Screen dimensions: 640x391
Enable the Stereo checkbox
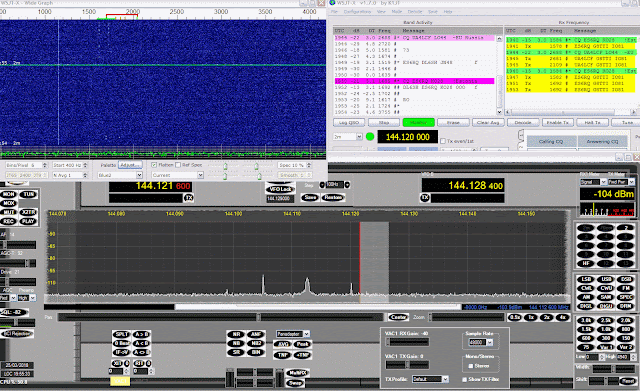[471, 366]
